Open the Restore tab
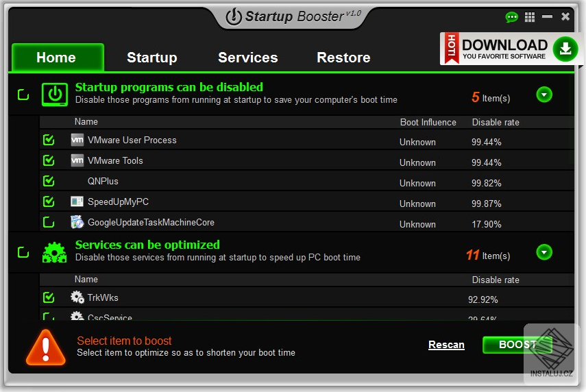This screenshot has width=586, height=392. (343, 58)
